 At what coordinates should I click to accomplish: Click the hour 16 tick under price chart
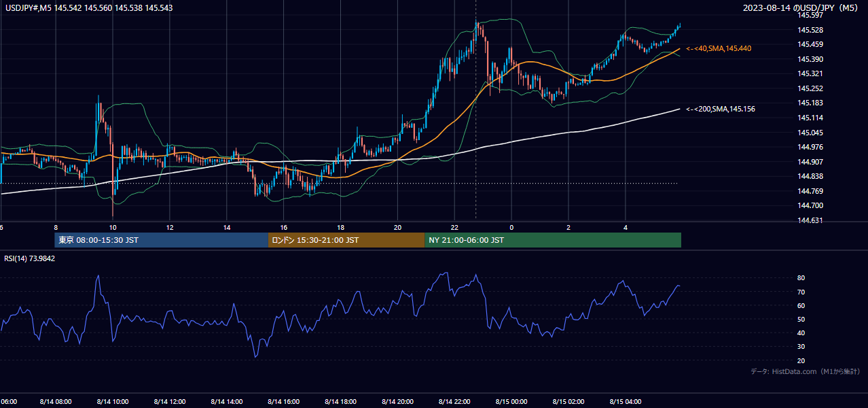(x=284, y=227)
